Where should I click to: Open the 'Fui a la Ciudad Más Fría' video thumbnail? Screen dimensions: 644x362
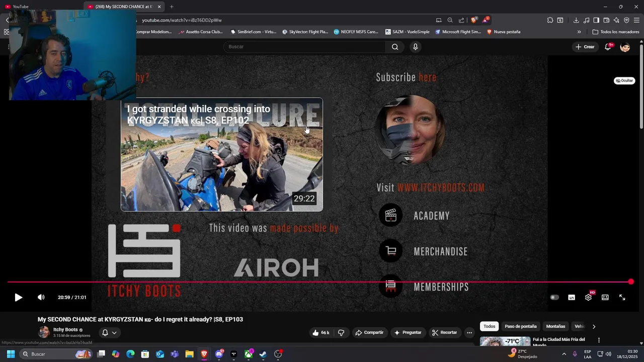click(x=505, y=341)
